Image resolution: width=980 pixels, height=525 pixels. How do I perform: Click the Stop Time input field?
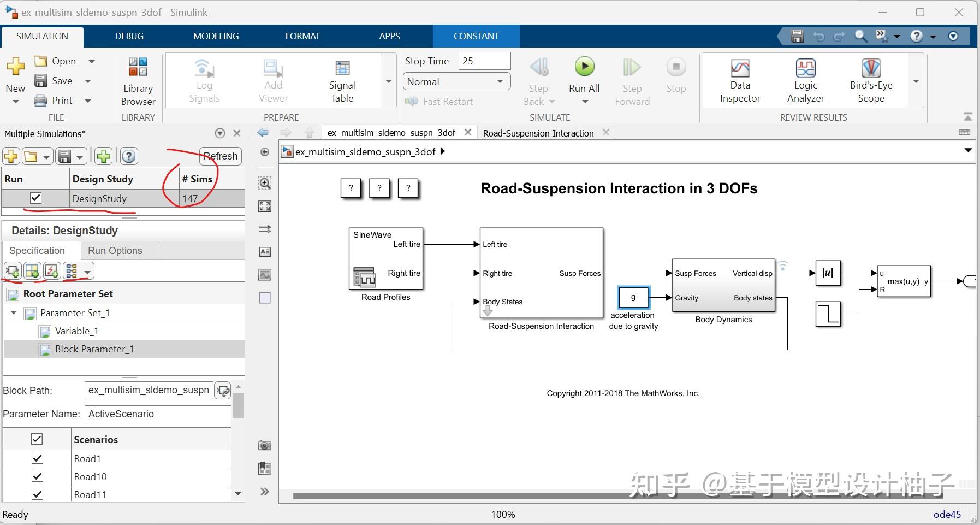click(485, 61)
